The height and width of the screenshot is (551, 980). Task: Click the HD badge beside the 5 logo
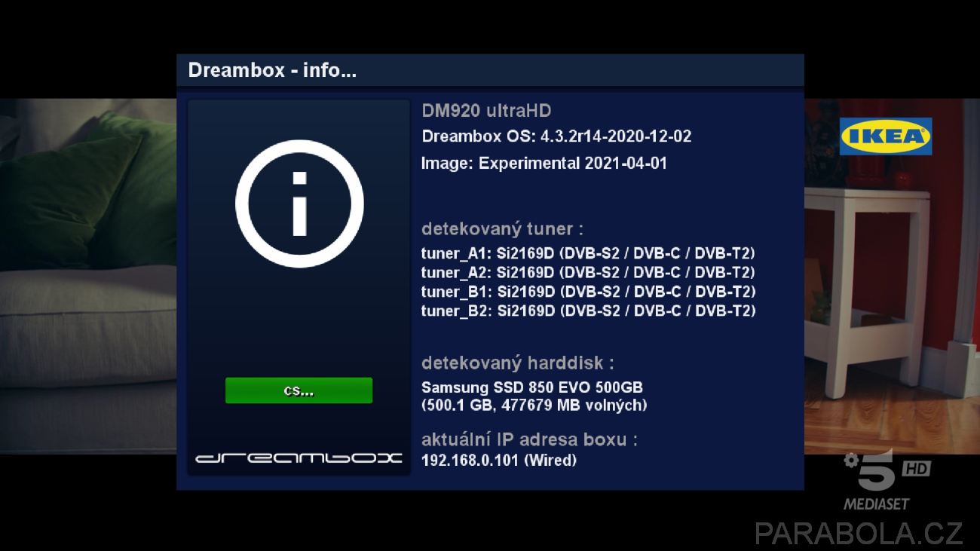[916, 469]
